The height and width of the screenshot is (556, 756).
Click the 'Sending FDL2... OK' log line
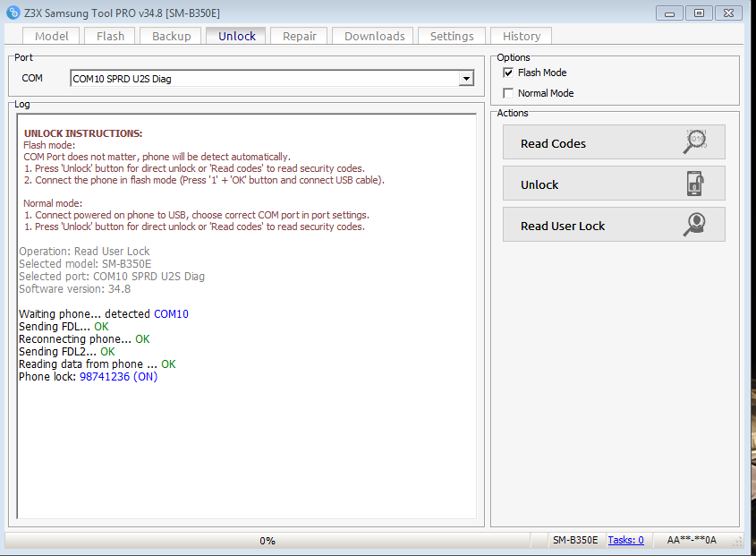(66, 351)
